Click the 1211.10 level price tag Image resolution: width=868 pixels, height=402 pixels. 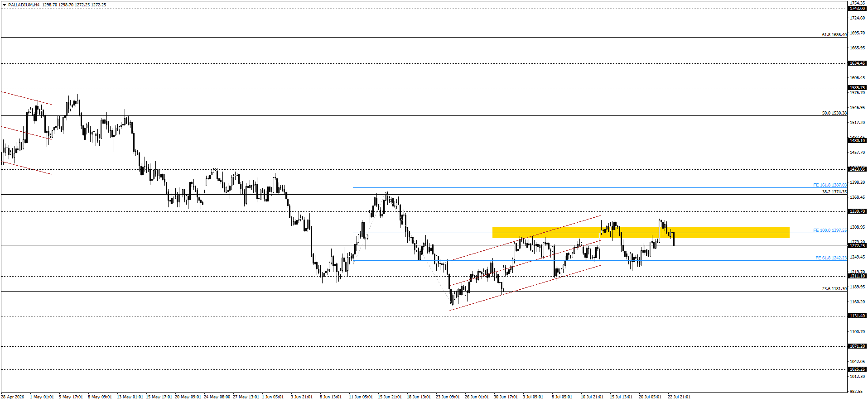click(x=857, y=276)
